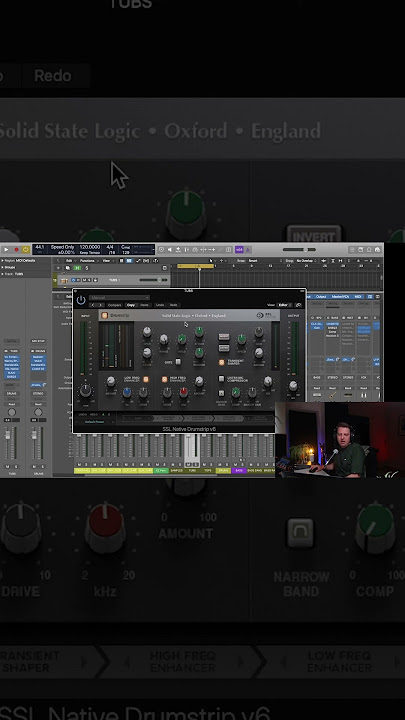Click the red kHz knob in High Freq Enhancer
405x720 pixels.
click(183, 392)
